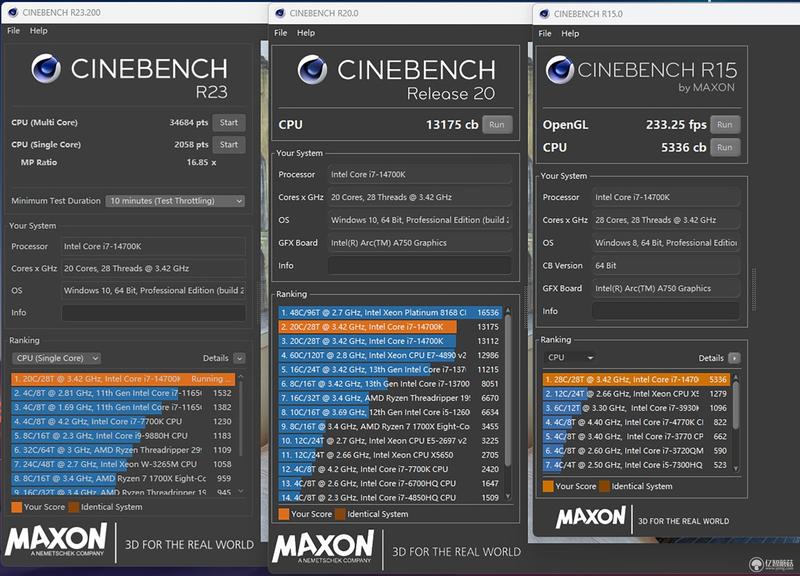Screen dimensions: 800x576
Task: Run the OpenGL test in Cinebench R15
Action: pyautogui.click(x=724, y=124)
